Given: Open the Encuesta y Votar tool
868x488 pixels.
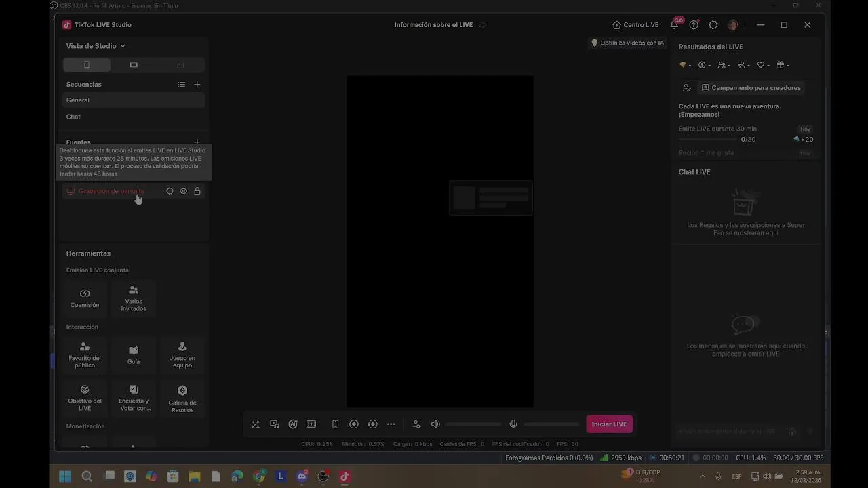Looking at the screenshot, I should point(134,399).
